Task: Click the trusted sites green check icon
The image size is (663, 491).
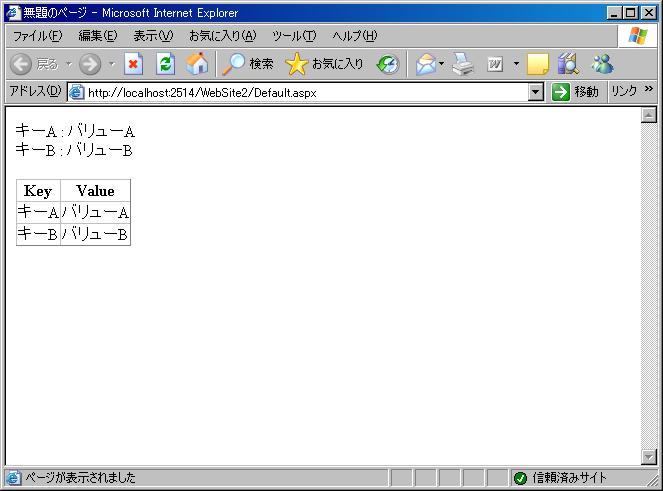Action: coord(520,478)
